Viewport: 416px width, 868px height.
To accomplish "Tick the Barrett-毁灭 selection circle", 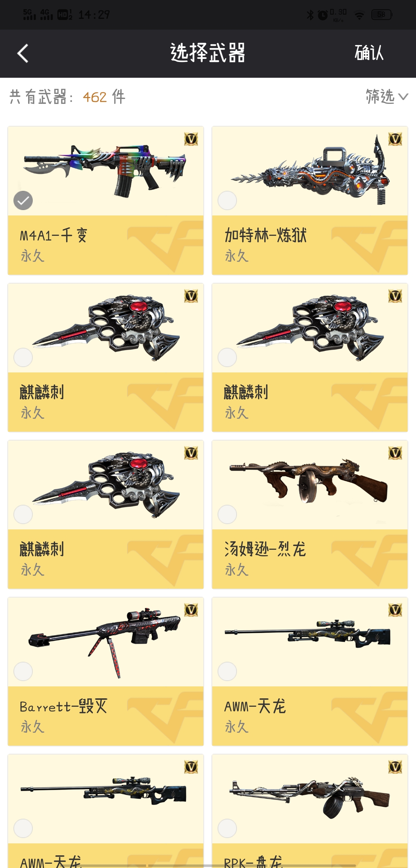I will (x=23, y=671).
